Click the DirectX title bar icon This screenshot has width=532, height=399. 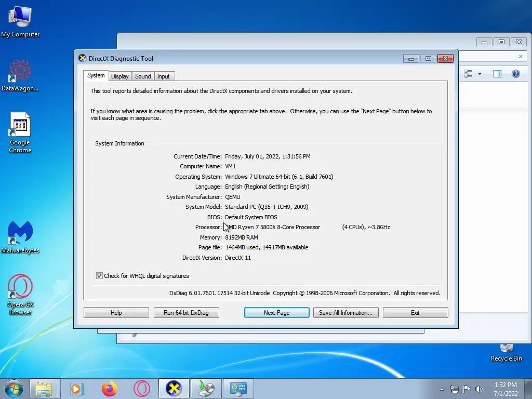click(82, 58)
